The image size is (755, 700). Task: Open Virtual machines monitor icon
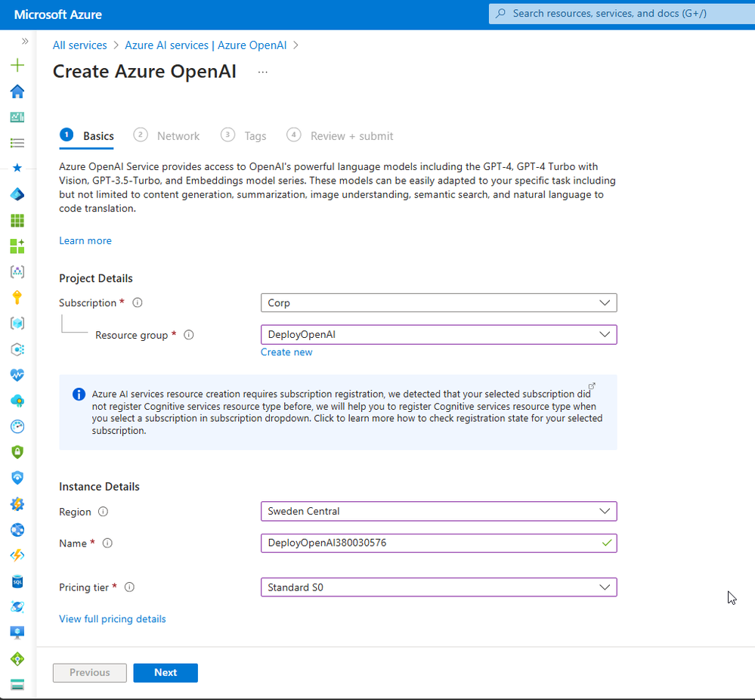pyautogui.click(x=17, y=633)
